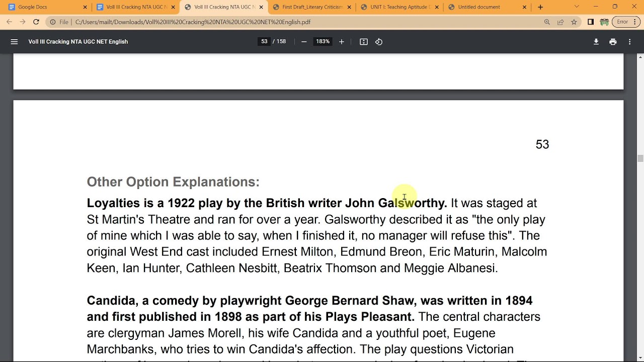
Task: Close the First Draft_Literary Criticism tab
Action: (x=349, y=7)
